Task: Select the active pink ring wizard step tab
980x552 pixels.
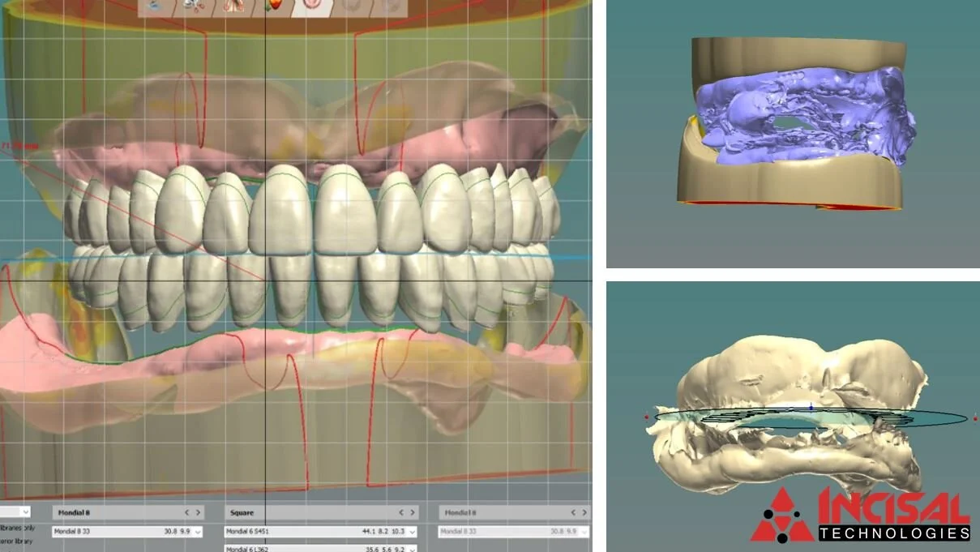Action: (x=310, y=7)
